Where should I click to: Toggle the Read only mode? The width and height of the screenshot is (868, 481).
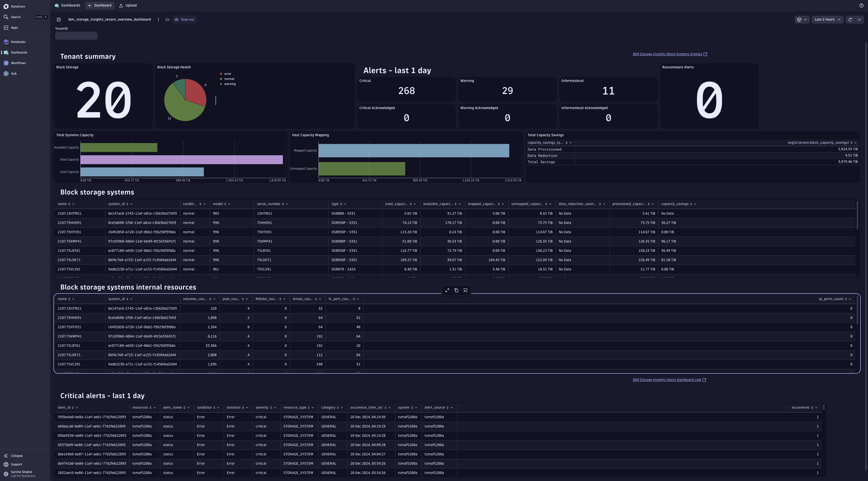(x=184, y=20)
